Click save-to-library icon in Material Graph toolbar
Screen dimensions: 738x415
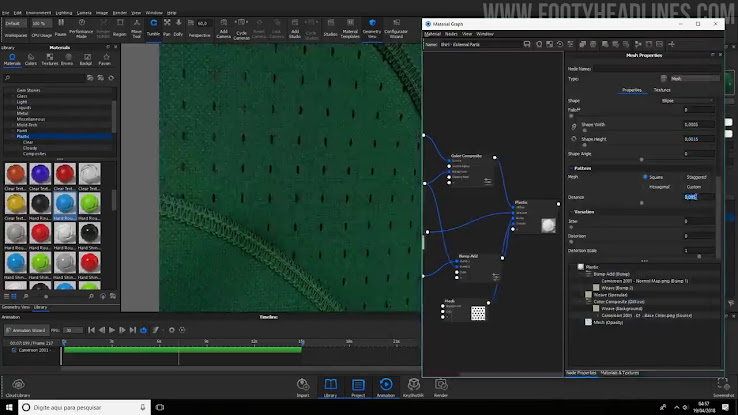[x=527, y=44]
